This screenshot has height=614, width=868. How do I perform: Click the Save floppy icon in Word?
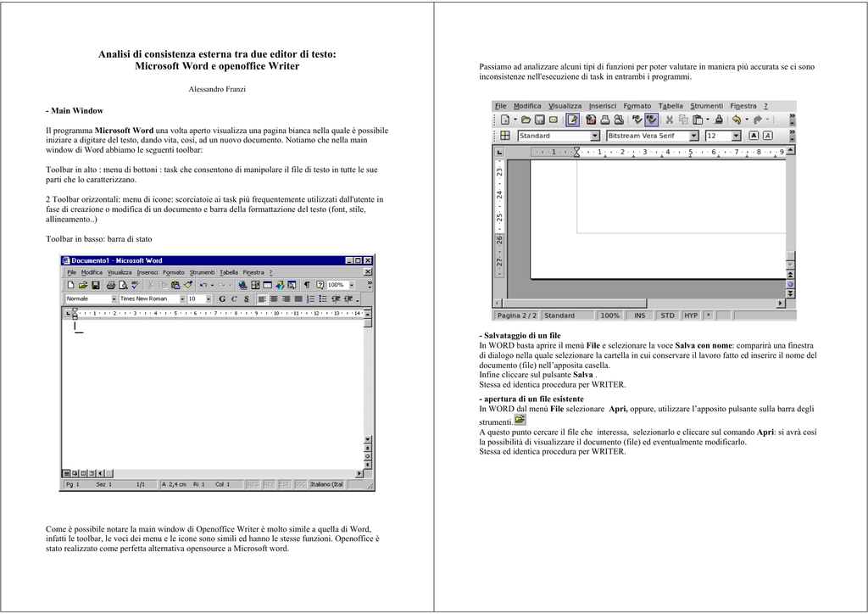[95, 285]
